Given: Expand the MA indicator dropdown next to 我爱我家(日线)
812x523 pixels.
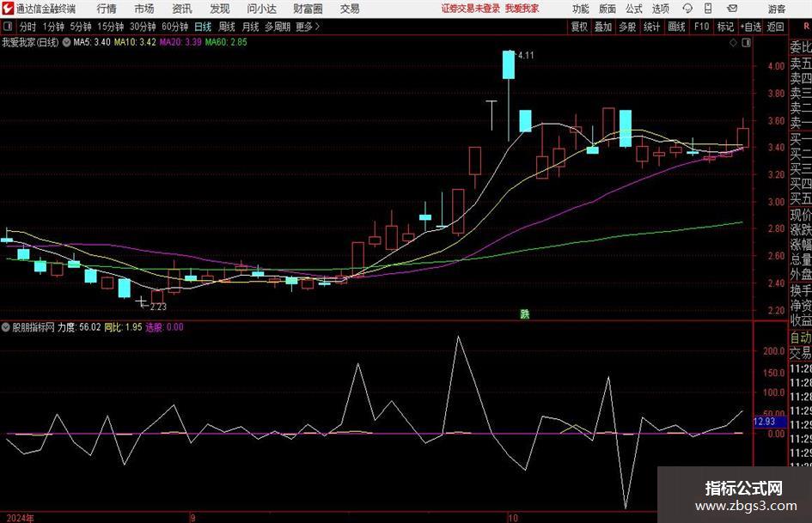Looking at the screenshot, I should (x=66, y=42).
